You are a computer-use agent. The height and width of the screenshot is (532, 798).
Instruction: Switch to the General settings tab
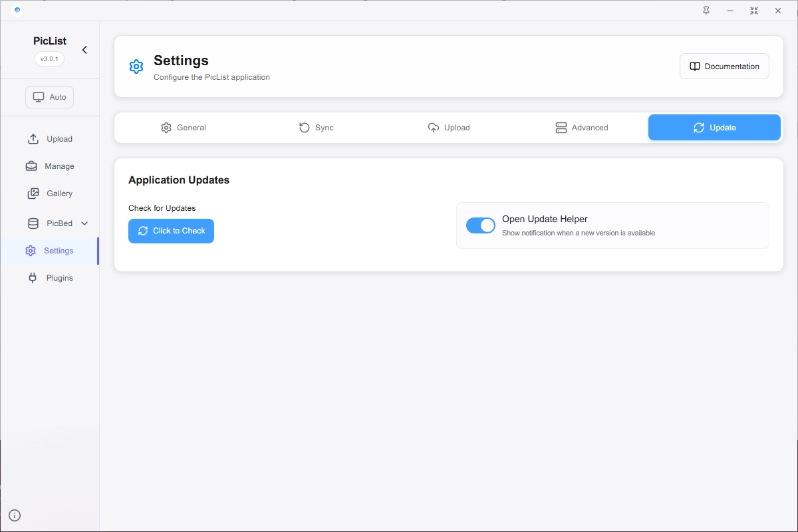(184, 128)
